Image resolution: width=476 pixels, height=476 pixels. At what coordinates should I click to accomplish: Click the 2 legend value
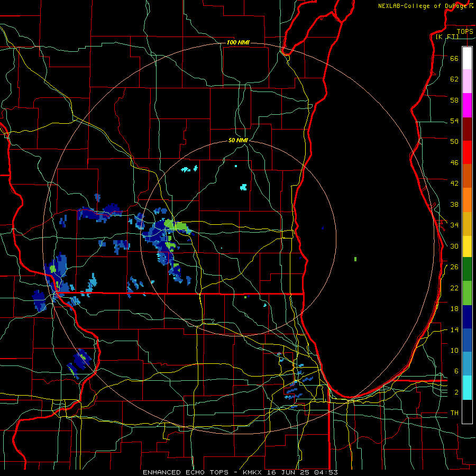pyautogui.click(x=456, y=392)
